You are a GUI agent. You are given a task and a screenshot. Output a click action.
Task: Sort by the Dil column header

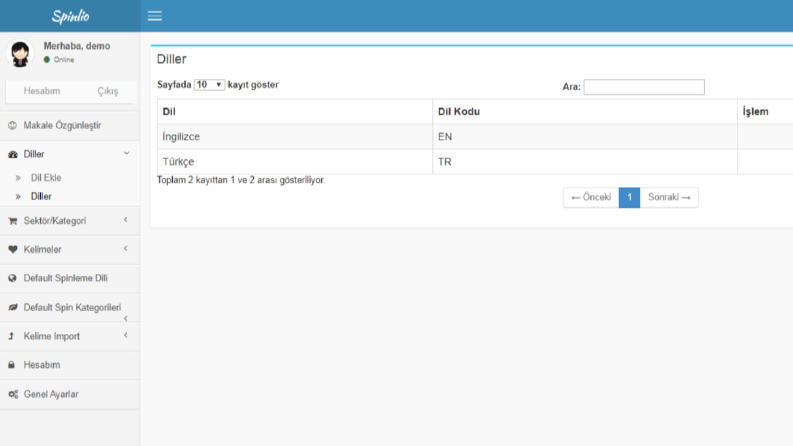[295, 112]
